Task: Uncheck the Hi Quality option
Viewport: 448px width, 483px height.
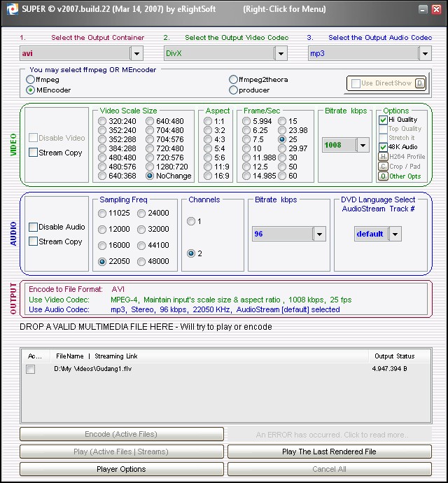Action: 383,120
